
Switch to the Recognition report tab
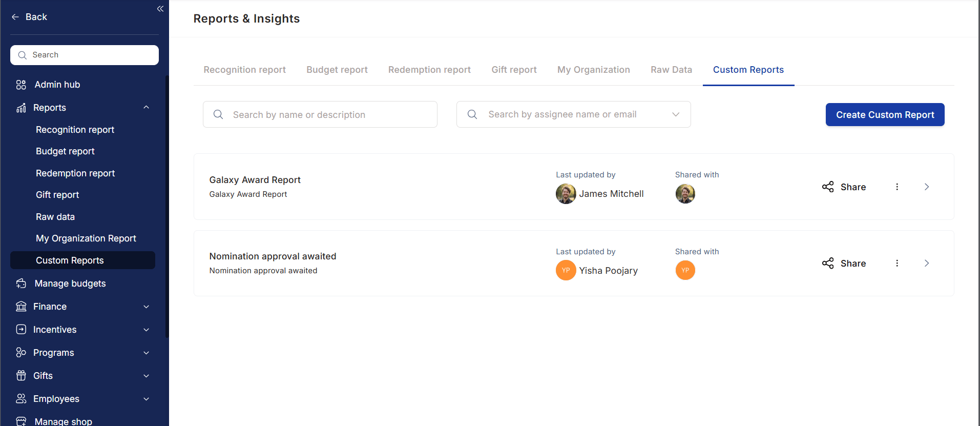coord(244,70)
